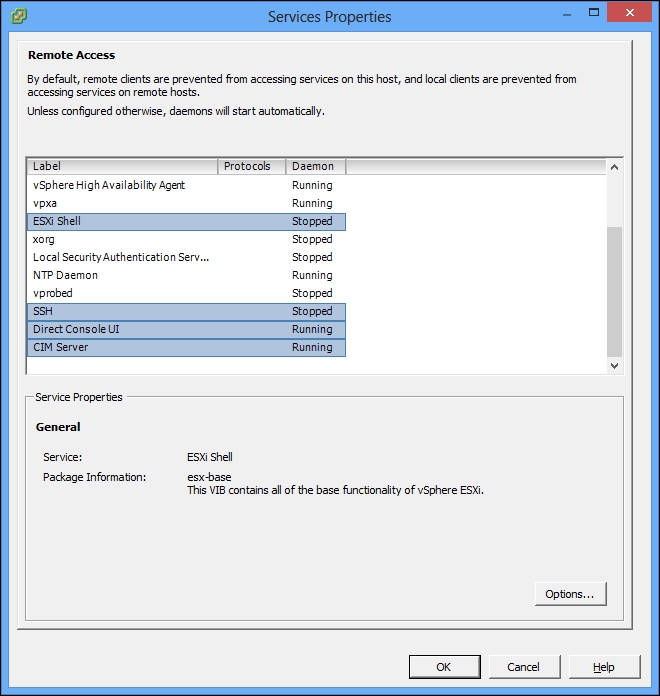Select the xorg service row
Viewport: 660px width, 696px height.
[x=186, y=239]
